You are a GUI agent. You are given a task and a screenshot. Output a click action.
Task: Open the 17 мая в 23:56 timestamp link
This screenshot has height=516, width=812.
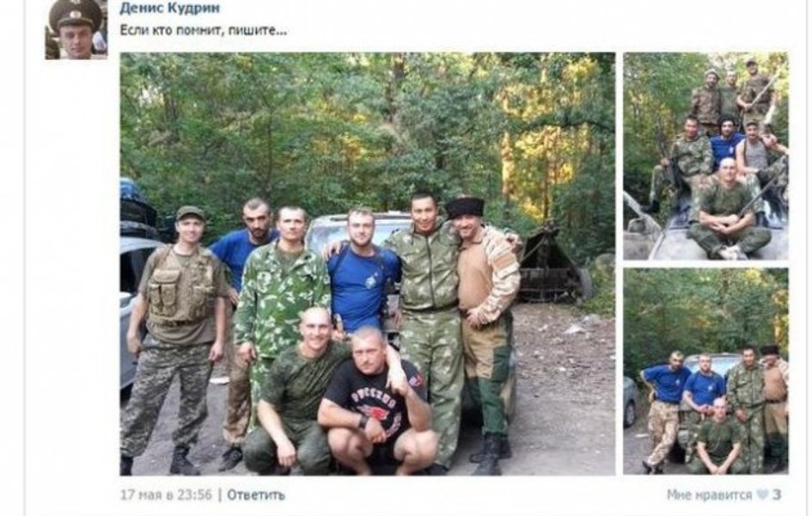(166, 495)
